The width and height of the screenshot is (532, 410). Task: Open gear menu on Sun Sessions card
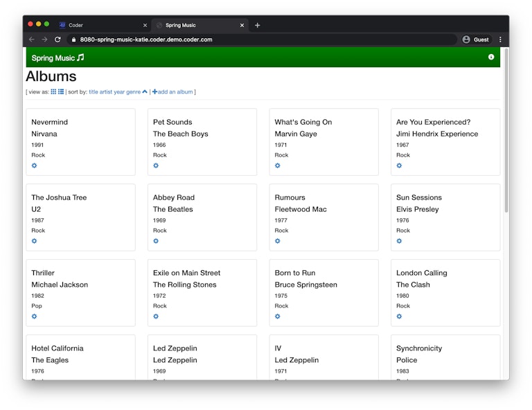[399, 241]
